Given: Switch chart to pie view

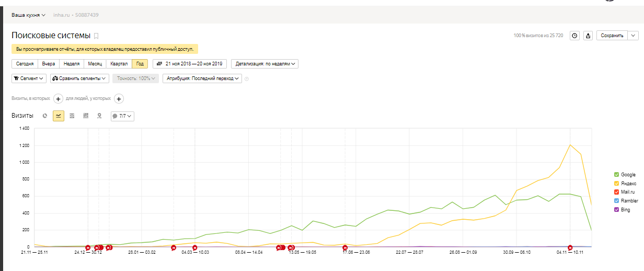Looking at the screenshot, I should tap(45, 116).
